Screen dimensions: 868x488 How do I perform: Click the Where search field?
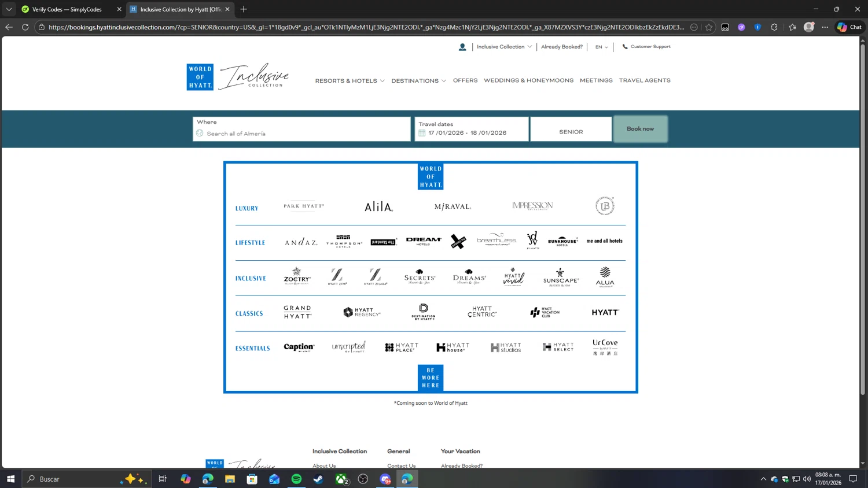(x=301, y=129)
